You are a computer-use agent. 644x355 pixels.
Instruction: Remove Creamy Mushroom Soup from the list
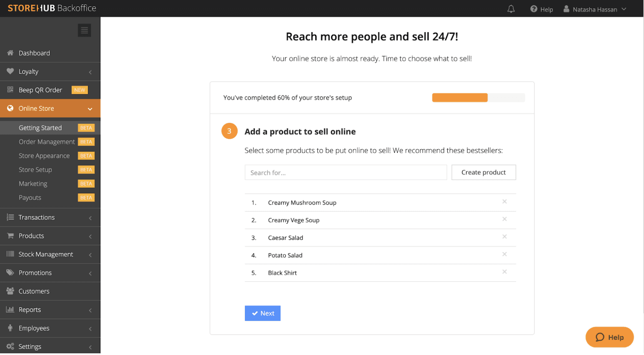click(x=504, y=201)
